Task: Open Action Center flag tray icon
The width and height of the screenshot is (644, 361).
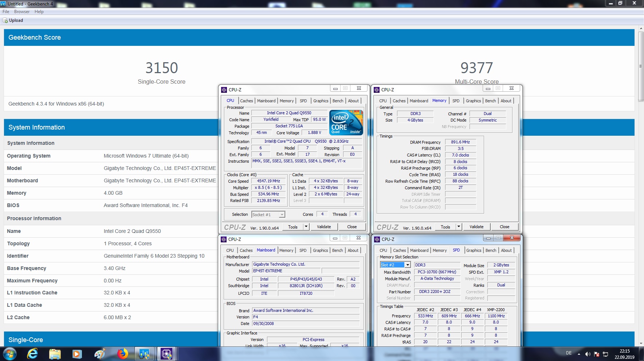Action: point(597,354)
